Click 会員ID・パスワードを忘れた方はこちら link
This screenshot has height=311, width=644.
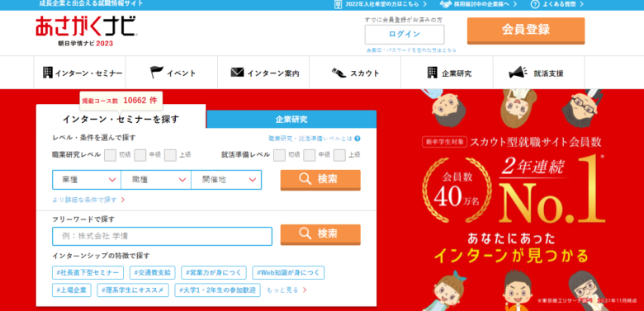pyautogui.click(x=411, y=50)
